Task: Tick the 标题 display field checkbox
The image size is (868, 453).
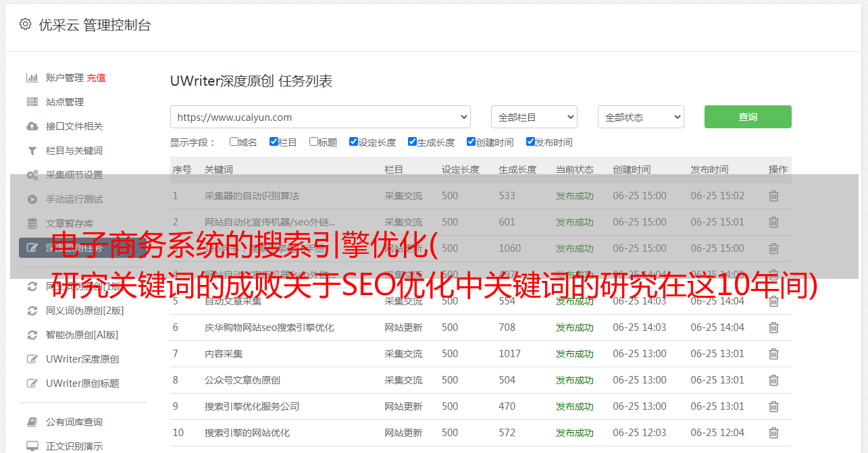Action: [313, 142]
